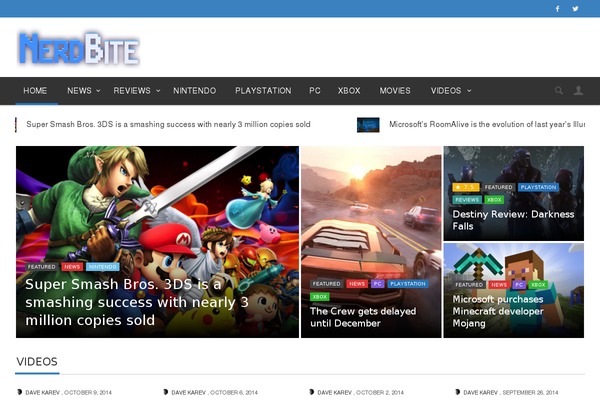Select the Xbox menu item

349,91
